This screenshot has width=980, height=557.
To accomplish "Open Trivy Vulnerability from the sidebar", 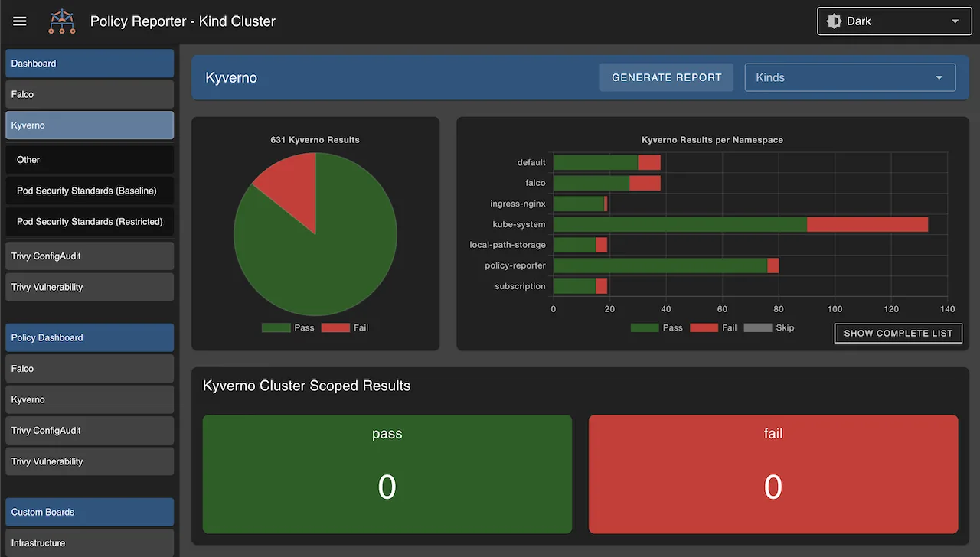I will (90, 286).
